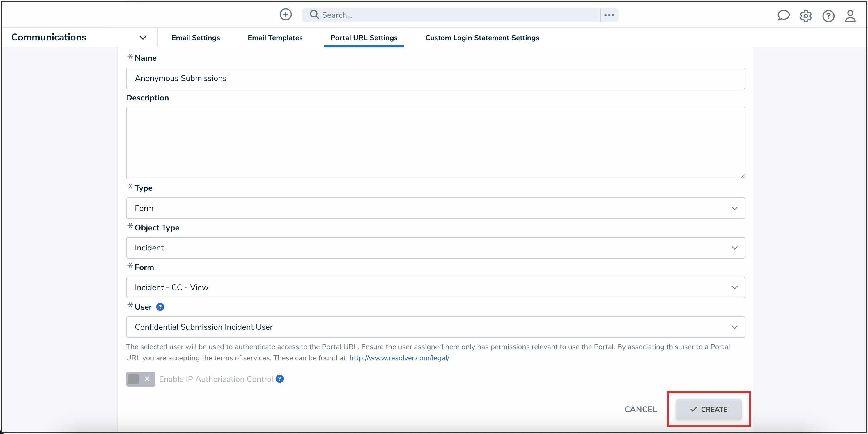Switch to Email Templates tab
Viewport: 868px width, 434px height.
point(275,38)
